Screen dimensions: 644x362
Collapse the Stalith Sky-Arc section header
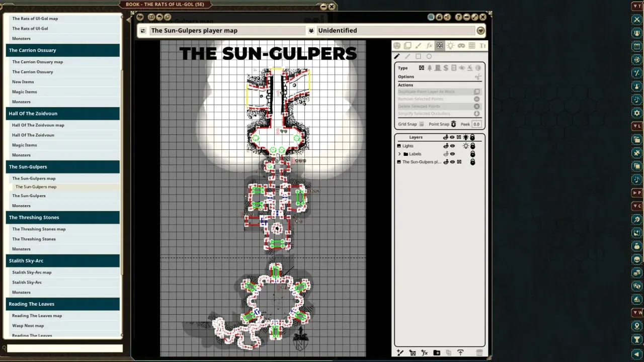63,261
